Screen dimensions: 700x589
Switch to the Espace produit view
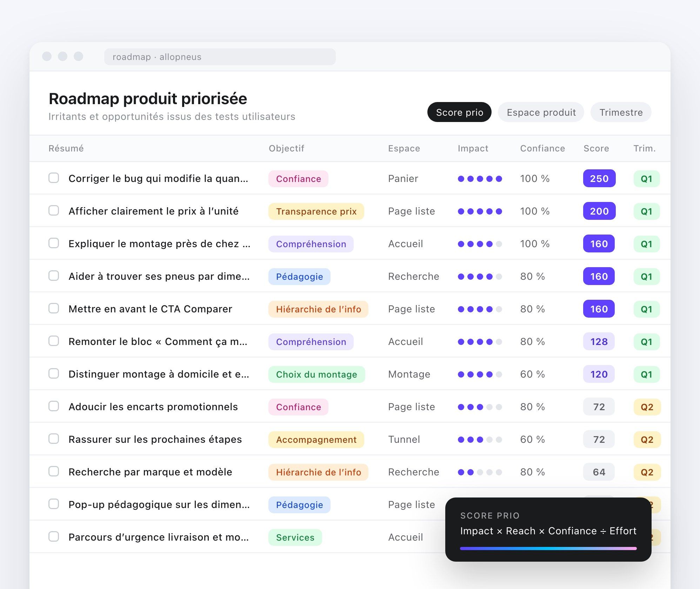[x=541, y=112]
